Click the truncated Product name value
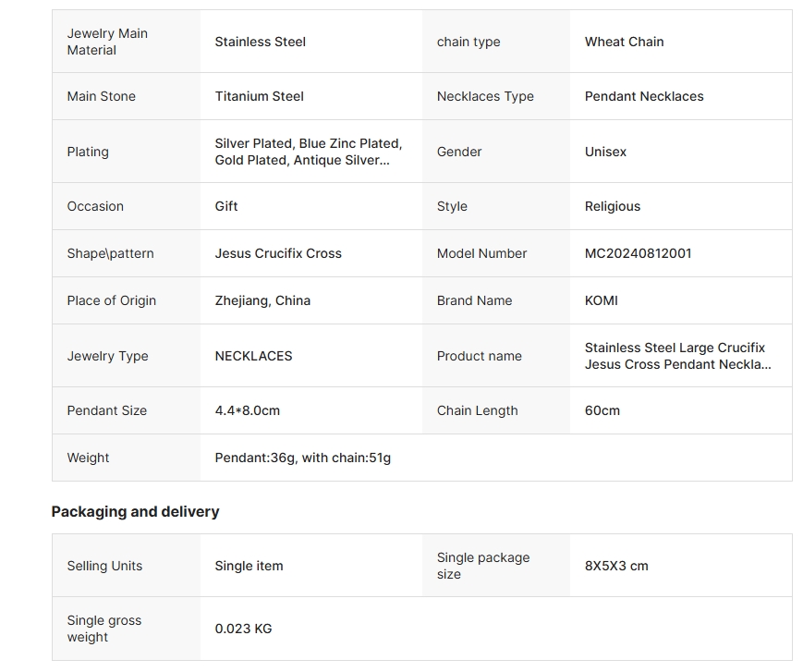The width and height of the screenshot is (803, 672). coord(677,356)
